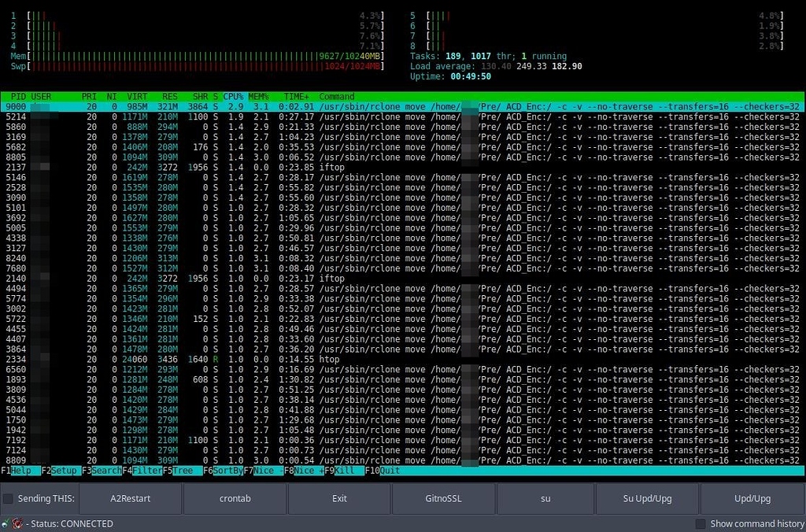
Task: Switch to F5 Tree view
Action: tap(183, 471)
